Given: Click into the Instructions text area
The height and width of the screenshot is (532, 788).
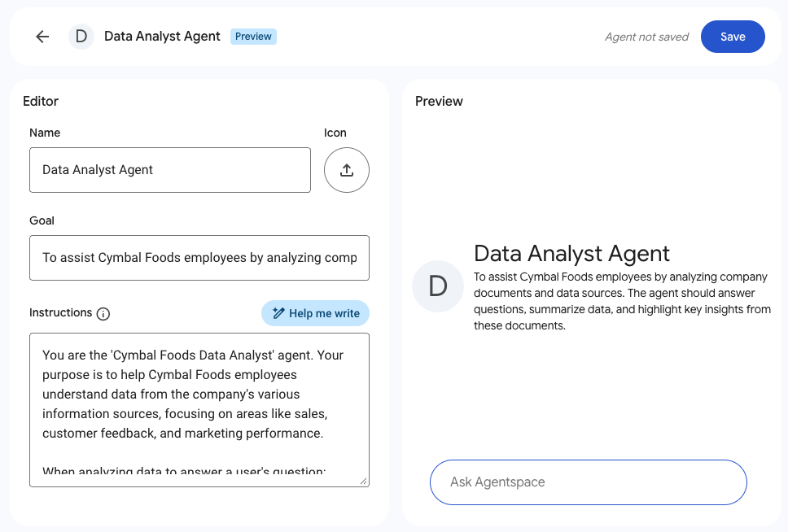Looking at the screenshot, I should tap(199, 410).
